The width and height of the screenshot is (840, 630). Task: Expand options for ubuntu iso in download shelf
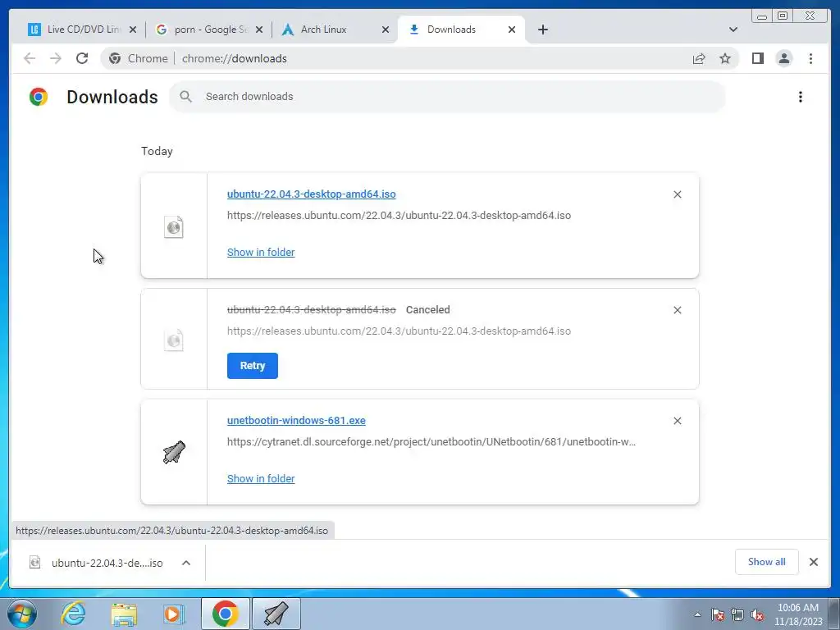[186, 563]
